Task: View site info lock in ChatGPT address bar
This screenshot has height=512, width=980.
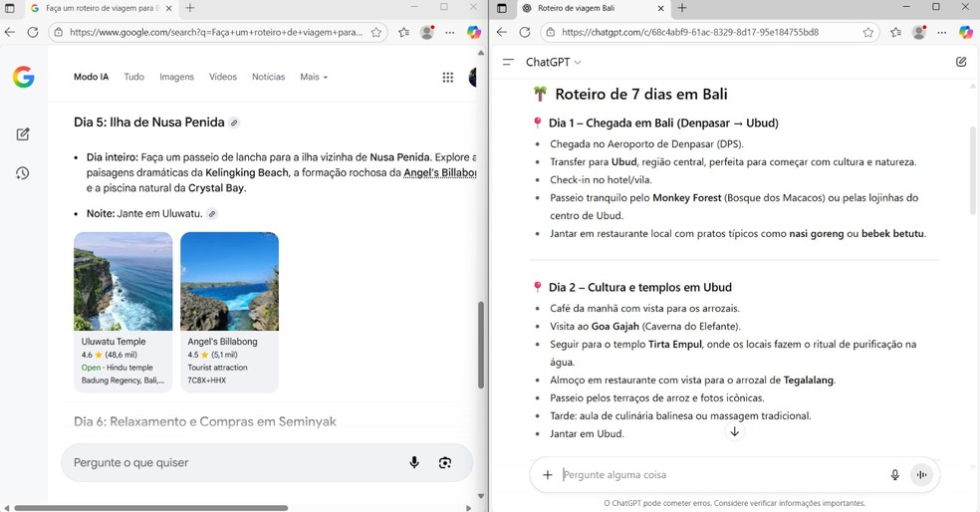Action: [x=550, y=33]
